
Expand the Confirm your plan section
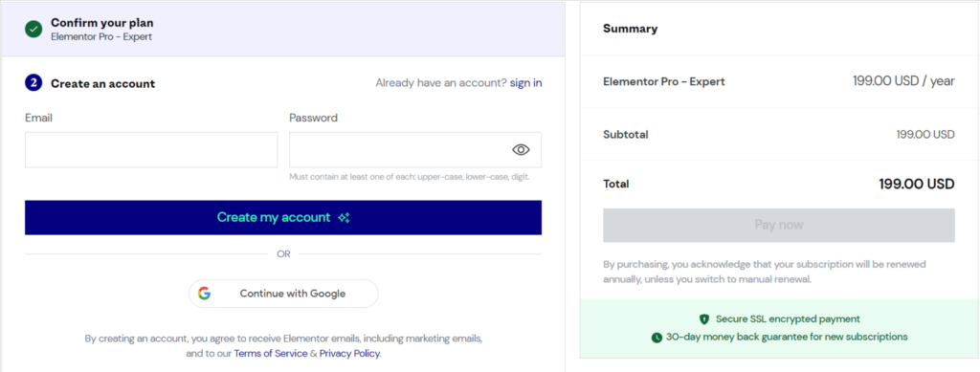[283, 29]
